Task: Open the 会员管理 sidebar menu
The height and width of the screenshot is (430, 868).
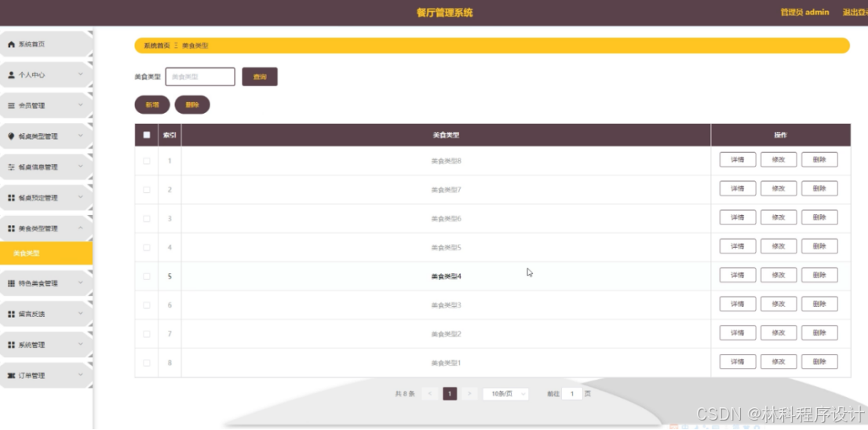Action: [46, 106]
